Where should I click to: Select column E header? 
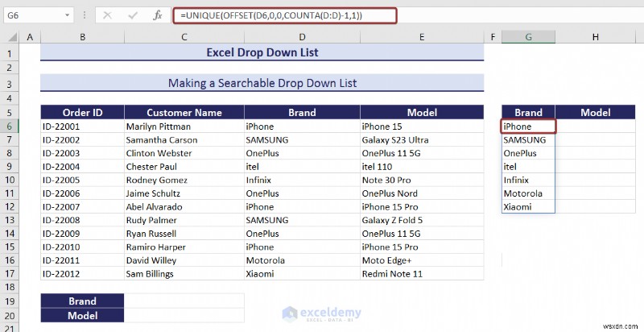(x=422, y=37)
